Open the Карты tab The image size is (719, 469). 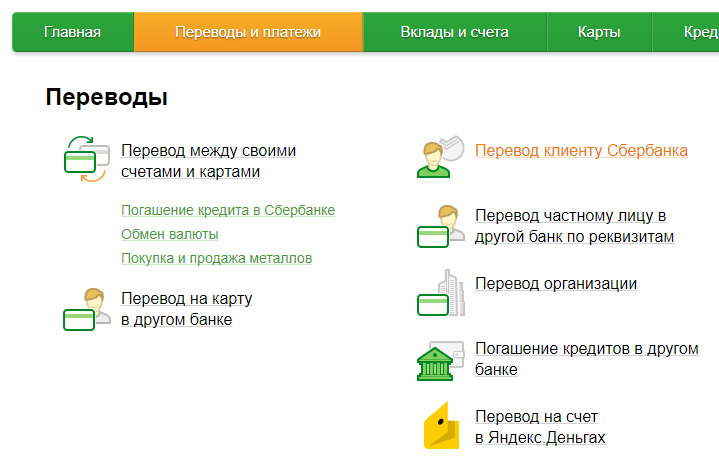[599, 32]
